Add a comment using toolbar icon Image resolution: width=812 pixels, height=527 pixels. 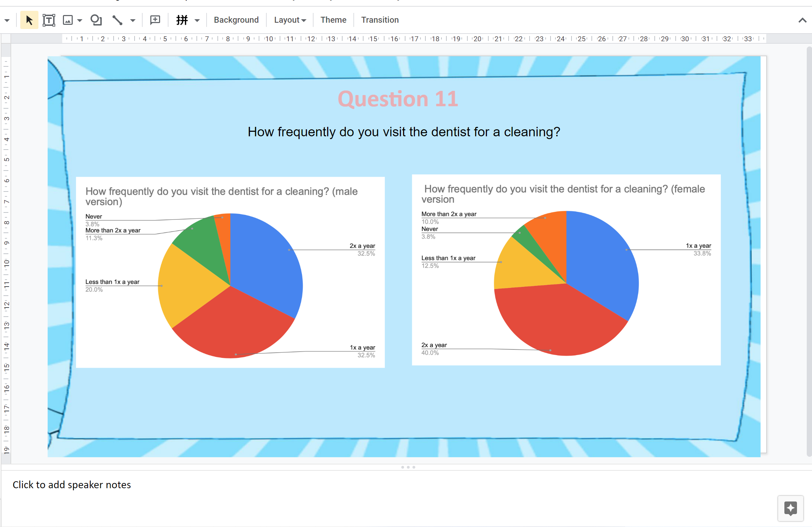pyautogui.click(x=155, y=20)
